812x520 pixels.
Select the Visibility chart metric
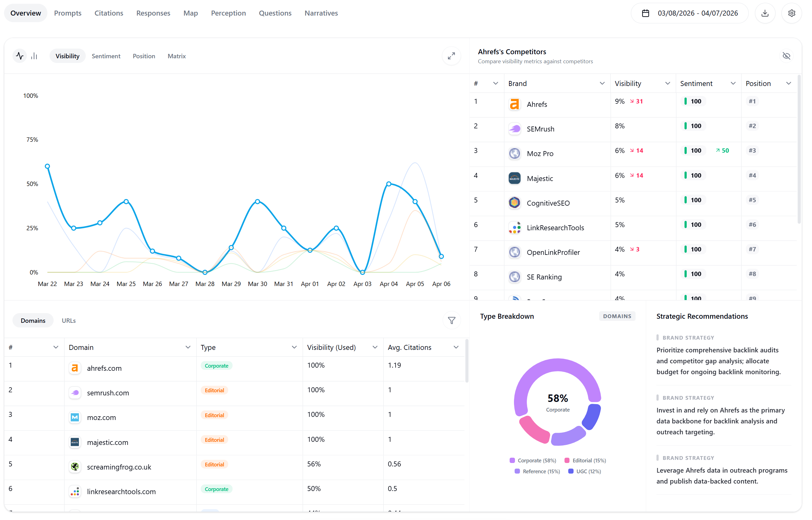(68, 56)
